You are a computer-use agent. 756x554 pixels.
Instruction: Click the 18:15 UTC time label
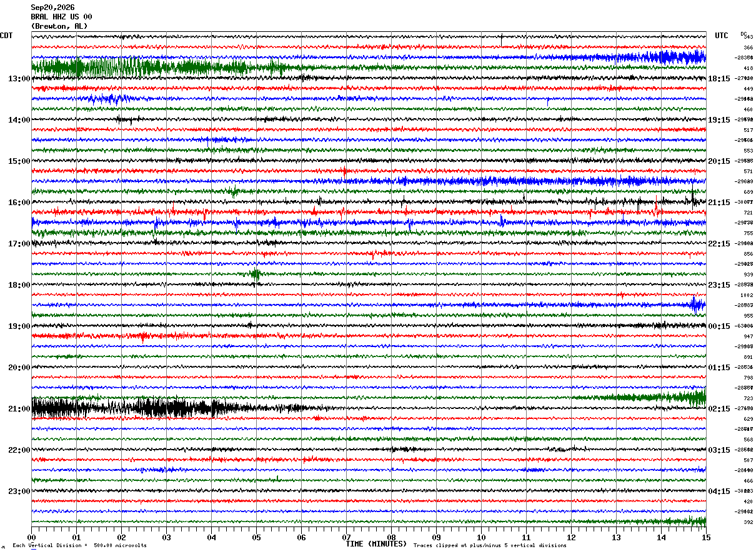(x=719, y=79)
